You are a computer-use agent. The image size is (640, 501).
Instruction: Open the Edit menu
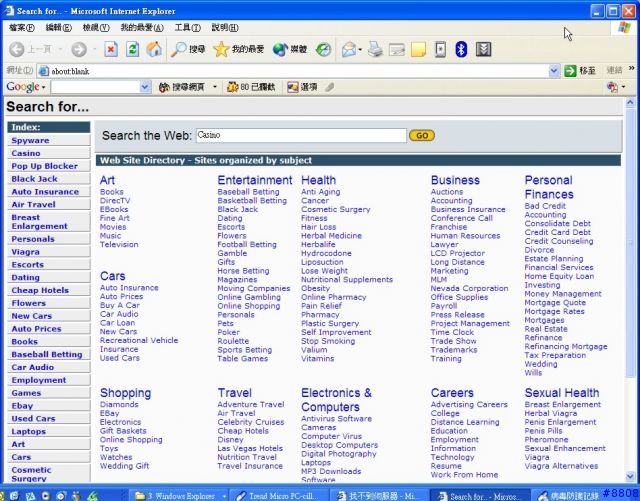[58, 27]
